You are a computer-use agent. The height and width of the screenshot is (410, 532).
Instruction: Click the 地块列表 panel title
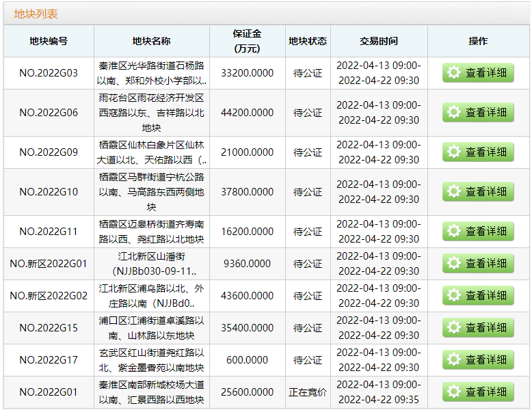tap(36, 14)
